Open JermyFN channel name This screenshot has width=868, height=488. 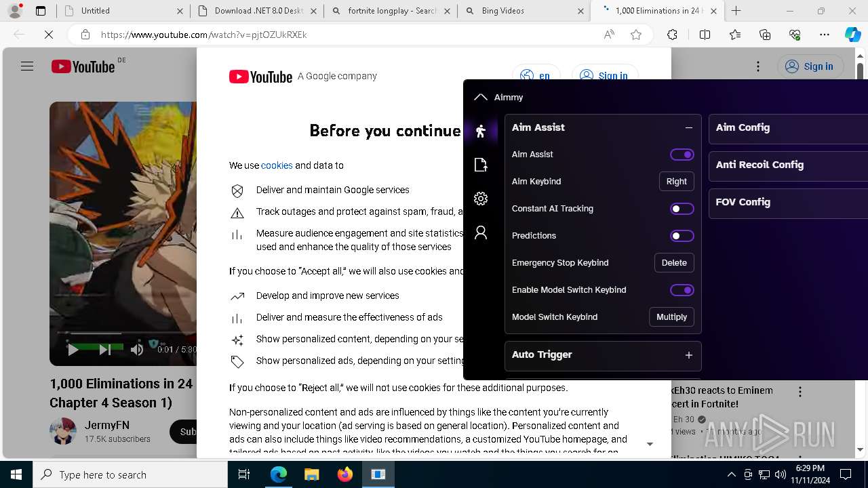(x=107, y=425)
